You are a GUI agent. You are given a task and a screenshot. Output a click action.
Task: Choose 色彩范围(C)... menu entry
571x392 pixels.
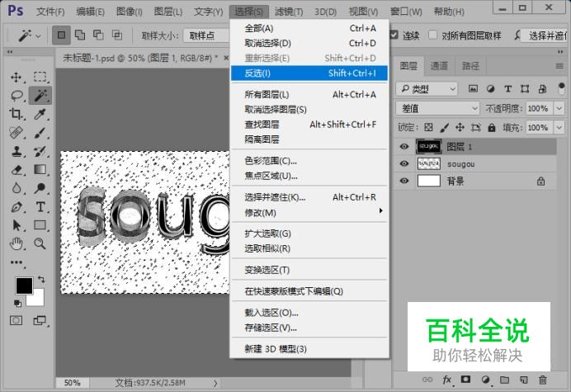pyautogui.click(x=309, y=161)
